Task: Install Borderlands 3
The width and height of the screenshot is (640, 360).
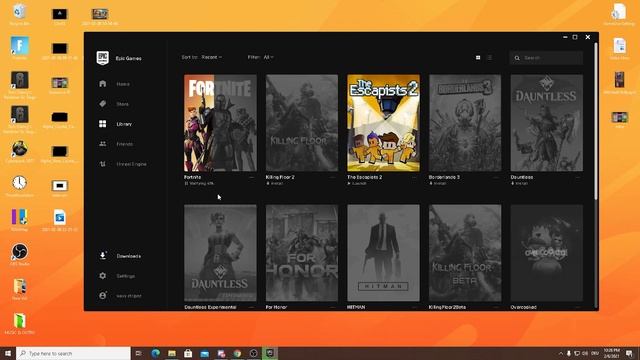Action: coord(438,184)
